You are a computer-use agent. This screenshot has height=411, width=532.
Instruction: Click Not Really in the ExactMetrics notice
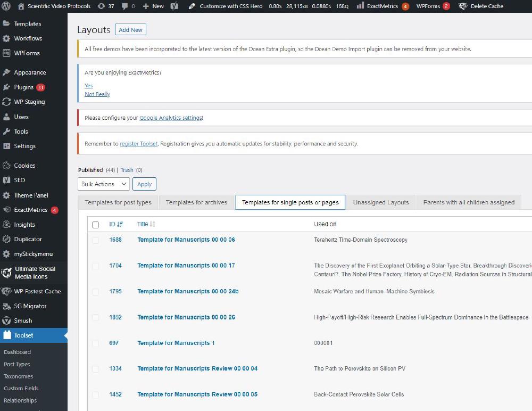click(97, 94)
